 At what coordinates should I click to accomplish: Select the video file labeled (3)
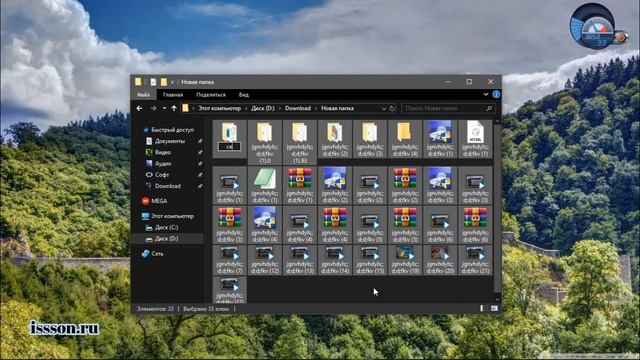click(x=475, y=185)
